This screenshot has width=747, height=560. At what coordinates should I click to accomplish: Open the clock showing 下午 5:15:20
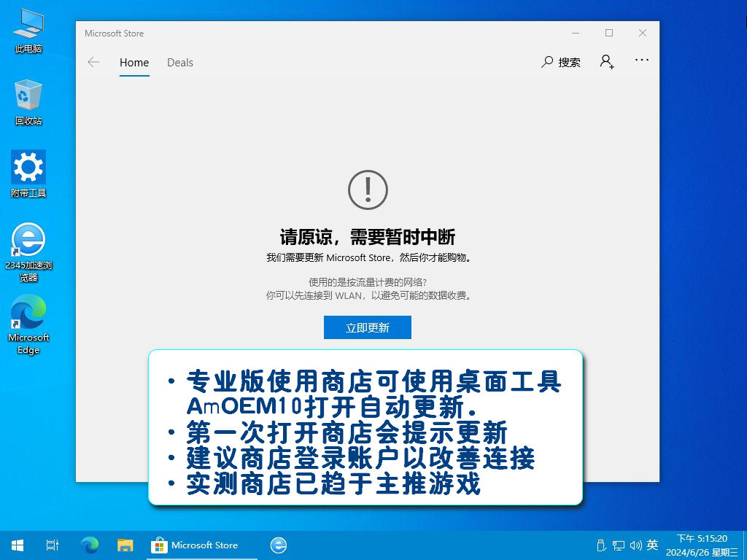702,545
